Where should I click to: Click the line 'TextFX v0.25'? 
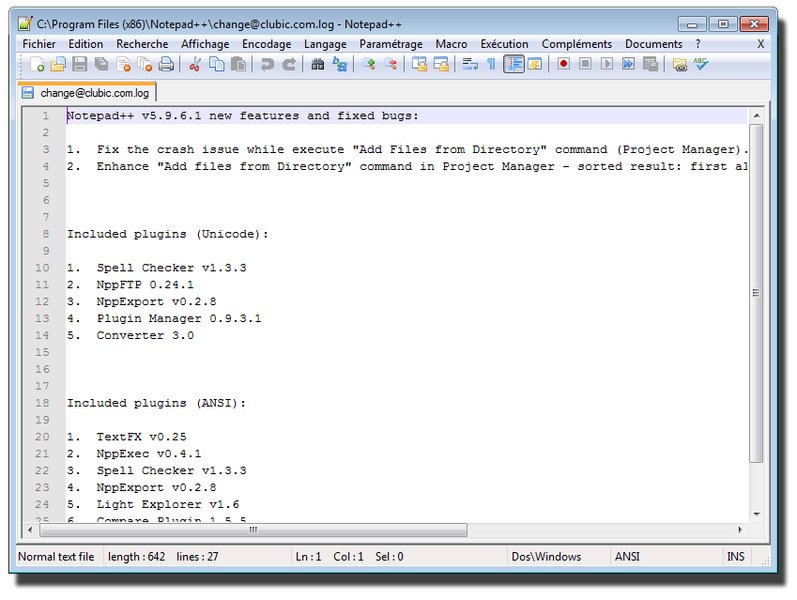(141, 437)
